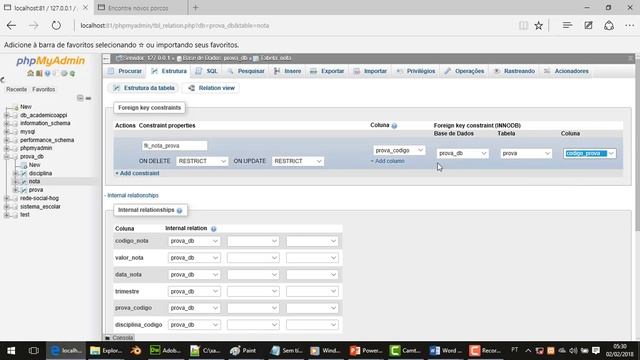
Task: Open ON DELETE RESTRICT dropdown
Action: pyautogui.click(x=202, y=161)
